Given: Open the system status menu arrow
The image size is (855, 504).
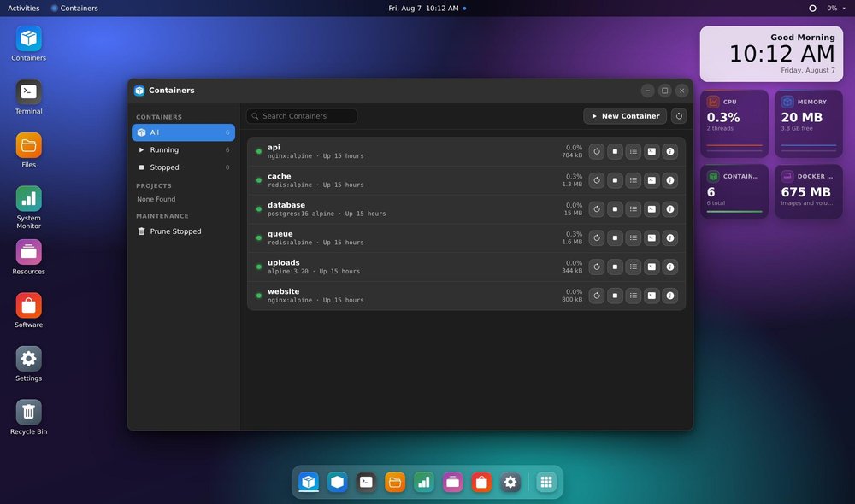Looking at the screenshot, I should [844, 9].
